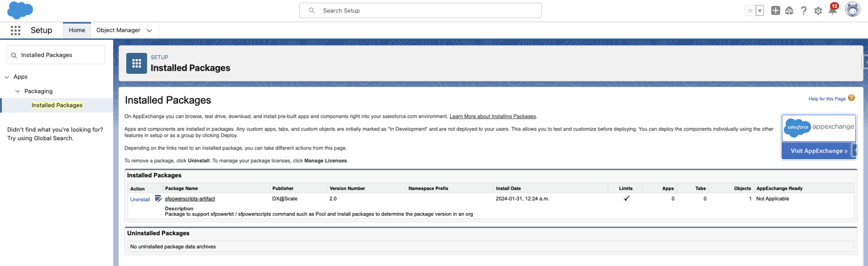This screenshot has width=868, height=266.
Task: Click the Salesforce cloud logo
Action: pyautogui.click(x=20, y=10)
